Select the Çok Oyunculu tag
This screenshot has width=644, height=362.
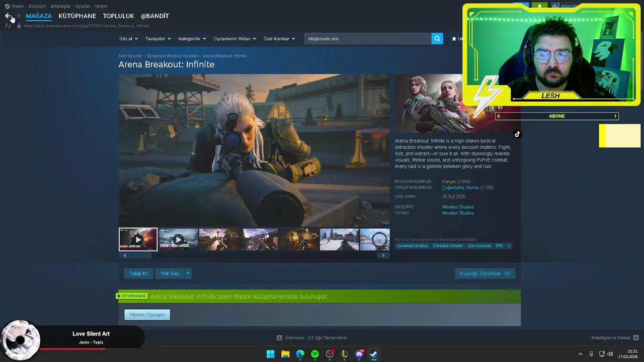pos(479,246)
